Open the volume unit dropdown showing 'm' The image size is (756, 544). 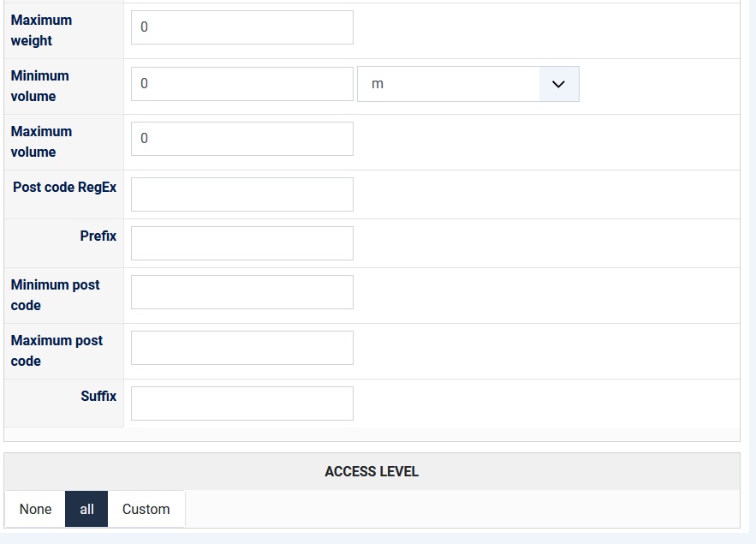click(x=467, y=84)
